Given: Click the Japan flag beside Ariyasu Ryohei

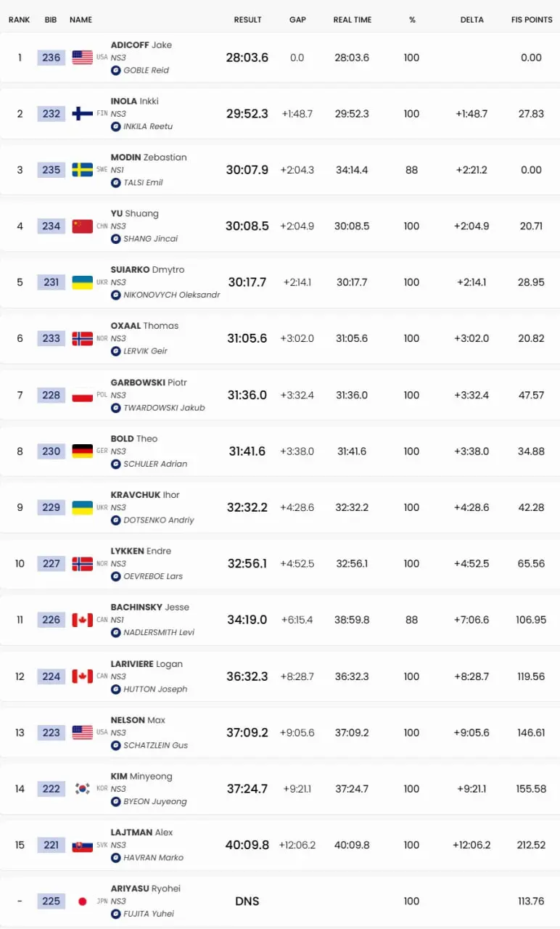Looking at the screenshot, I should click(83, 901).
